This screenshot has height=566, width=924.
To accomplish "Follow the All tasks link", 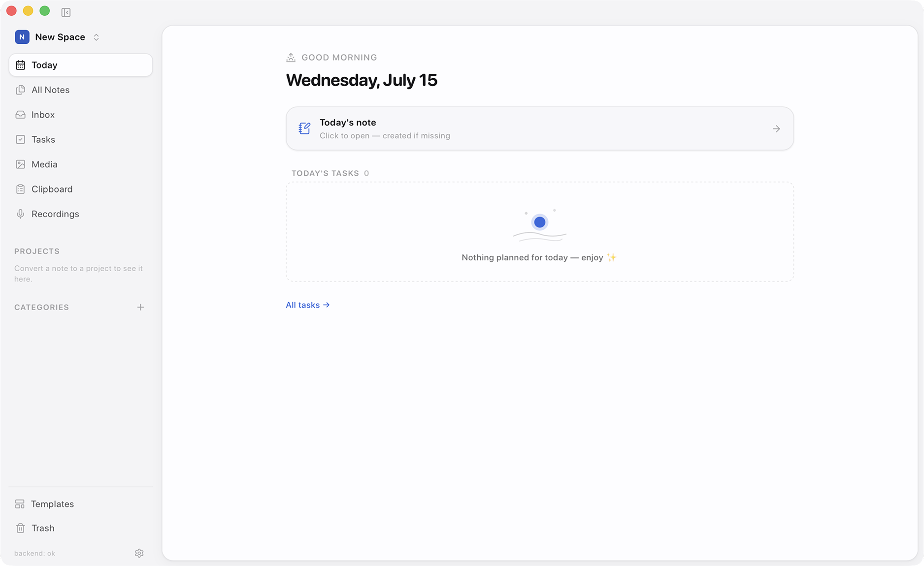I will [x=308, y=305].
